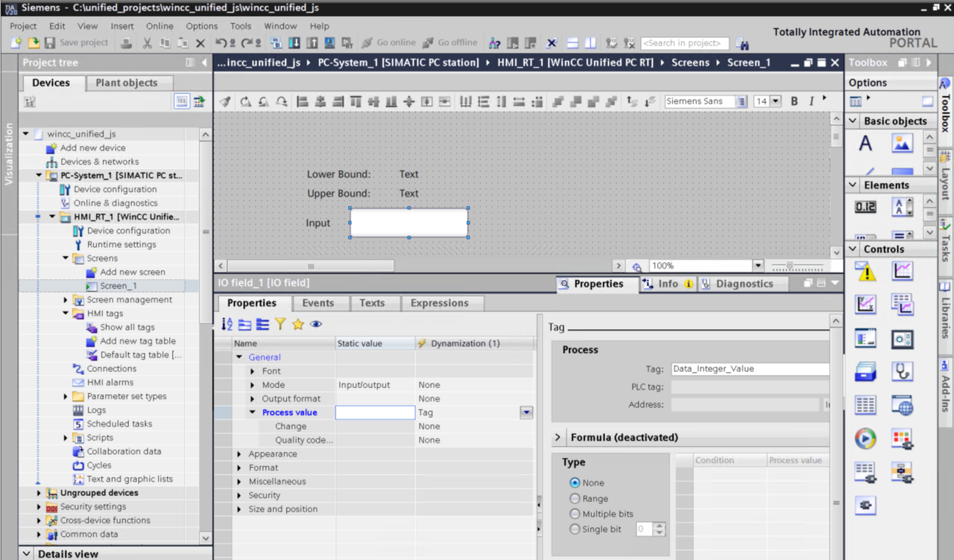Select the Single bit radio button
954x560 pixels.
(575, 529)
